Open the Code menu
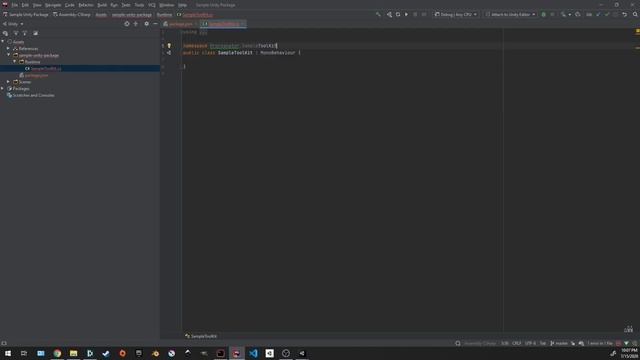The image size is (640, 360). click(70, 5)
